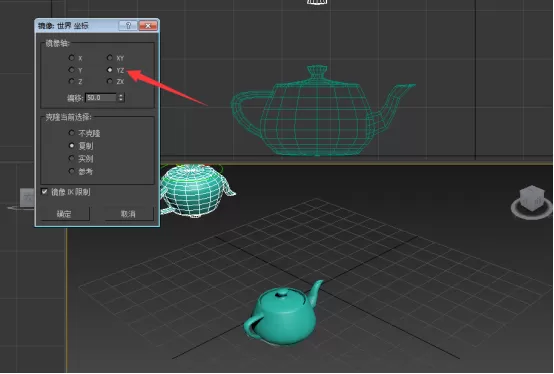Click the 偏移 offset value field
Image resolution: width=554 pixels, height=374 pixels.
(101, 97)
